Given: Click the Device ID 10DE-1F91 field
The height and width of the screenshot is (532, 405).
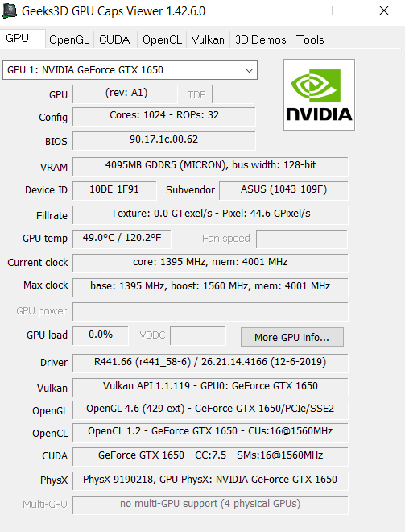Looking at the screenshot, I should (x=114, y=190).
